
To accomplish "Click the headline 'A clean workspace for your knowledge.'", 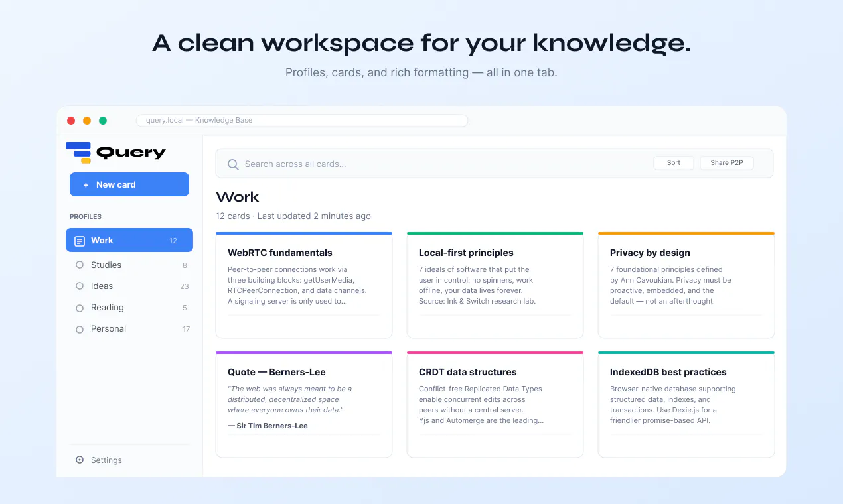I will [x=421, y=43].
